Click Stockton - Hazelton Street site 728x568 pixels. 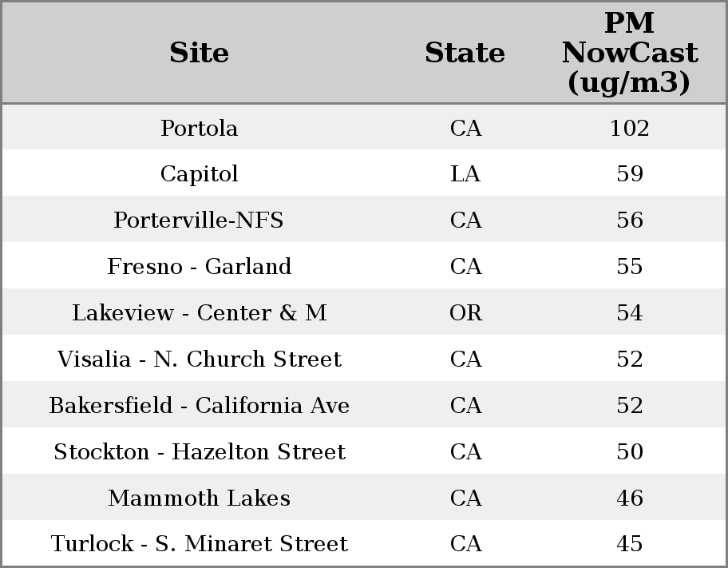(x=199, y=452)
